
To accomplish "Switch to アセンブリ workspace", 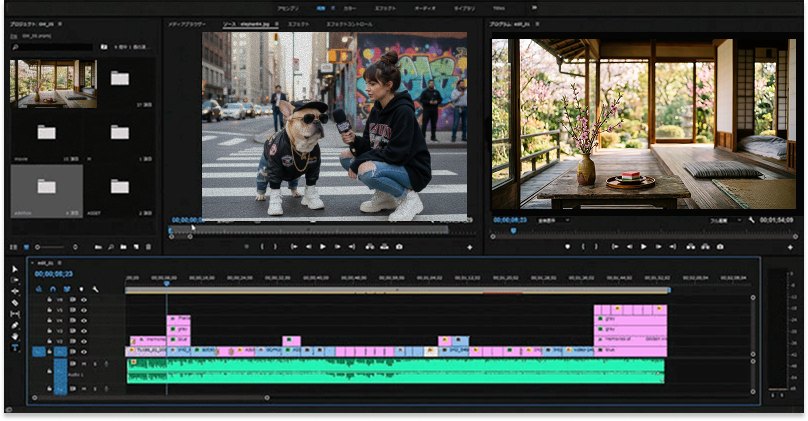I will coord(288,8).
